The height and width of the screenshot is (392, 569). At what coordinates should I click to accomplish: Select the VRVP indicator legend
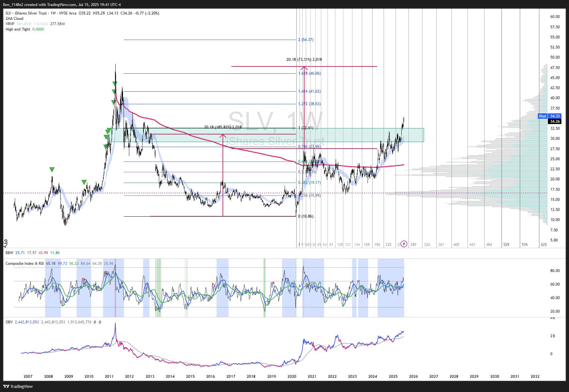(x=10, y=24)
